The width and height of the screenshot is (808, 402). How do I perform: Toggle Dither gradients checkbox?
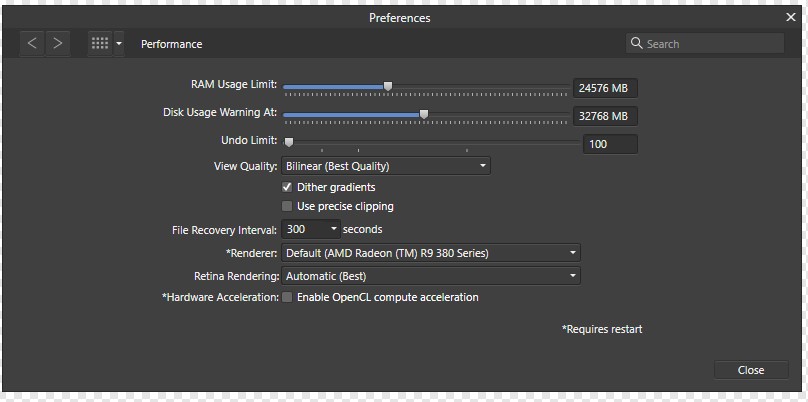click(287, 187)
